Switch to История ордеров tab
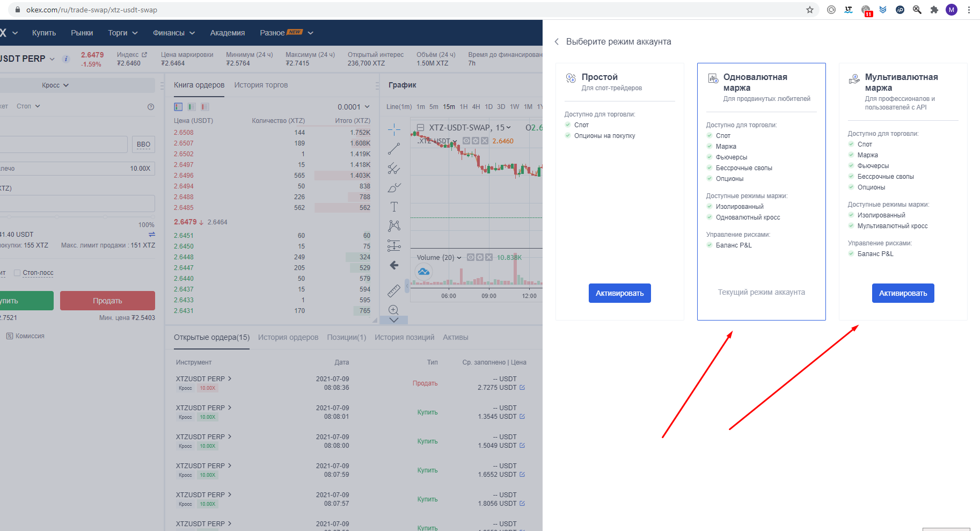980x531 pixels. tap(288, 337)
